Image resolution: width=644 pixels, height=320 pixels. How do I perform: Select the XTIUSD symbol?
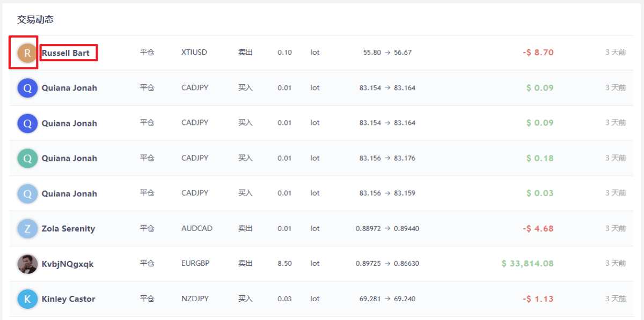coord(194,53)
